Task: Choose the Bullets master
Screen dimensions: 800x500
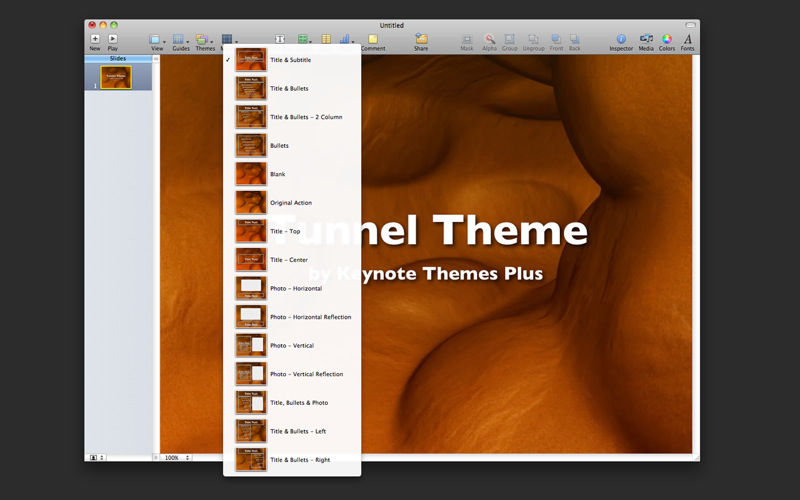Action: (x=292, y=145)
